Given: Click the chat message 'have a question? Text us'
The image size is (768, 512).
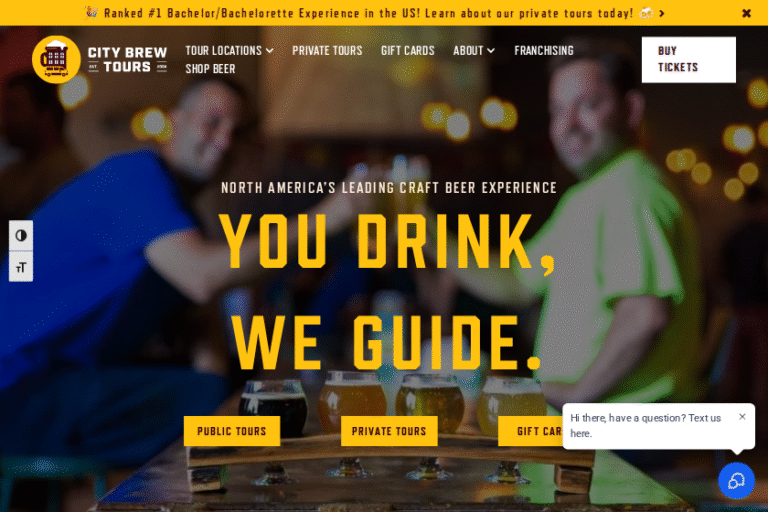Looking at the screenshot, I should tap(664, 418).
